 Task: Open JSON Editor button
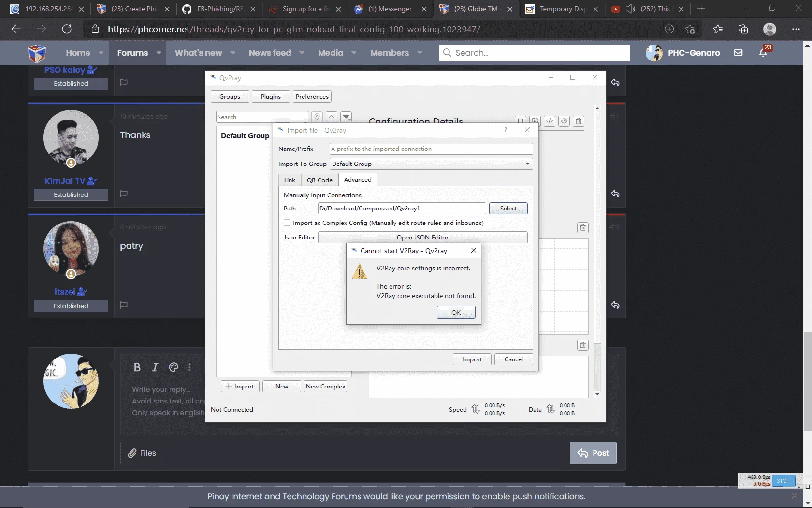(422, 237)
